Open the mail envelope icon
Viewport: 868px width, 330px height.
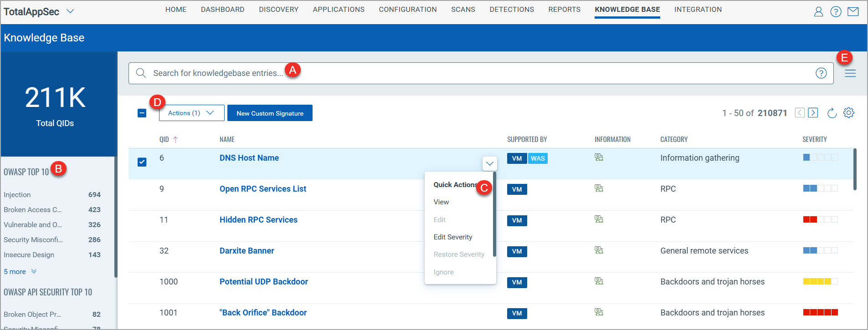(853, 11)
